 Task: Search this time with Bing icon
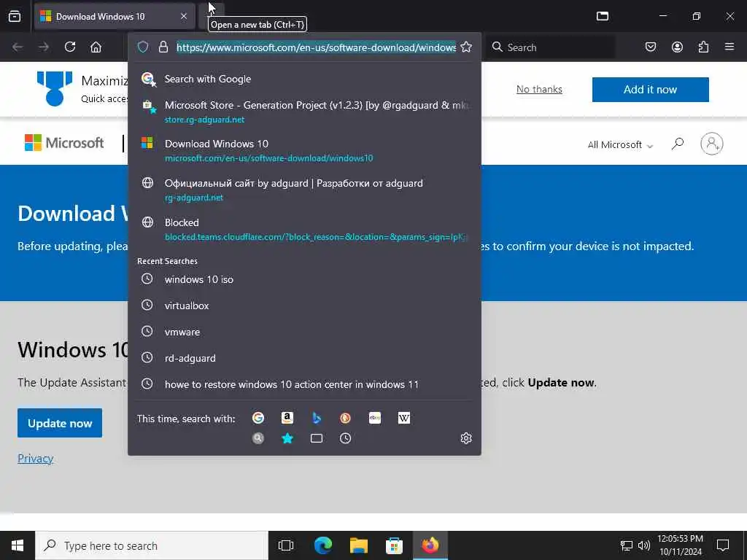[x=317, y=418]
